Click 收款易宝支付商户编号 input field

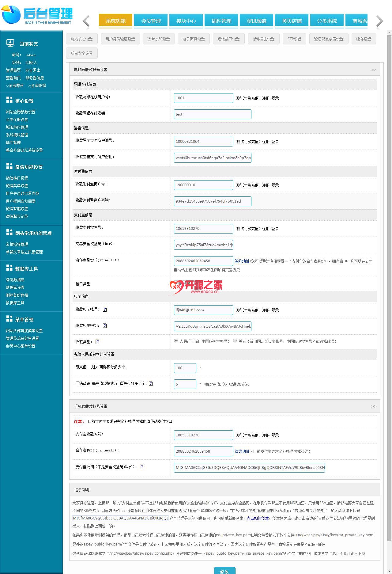(203, 142)
